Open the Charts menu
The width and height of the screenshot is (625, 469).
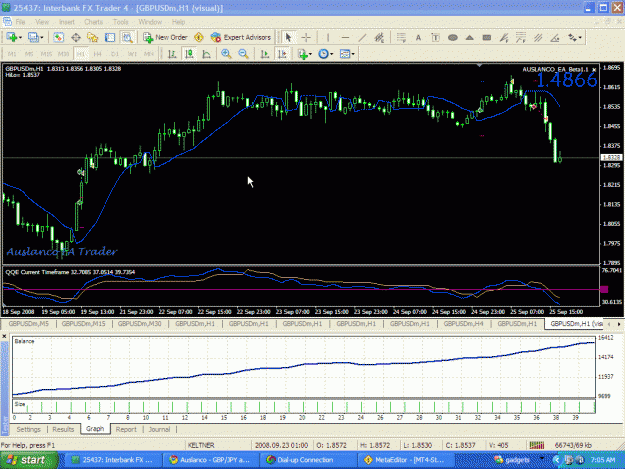click(93, 22)
